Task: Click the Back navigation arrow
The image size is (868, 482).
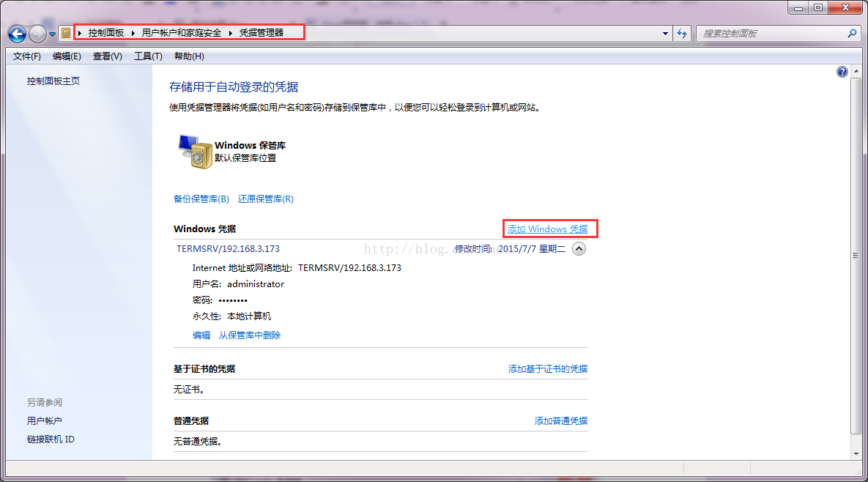Action: (x=17, y=34)
